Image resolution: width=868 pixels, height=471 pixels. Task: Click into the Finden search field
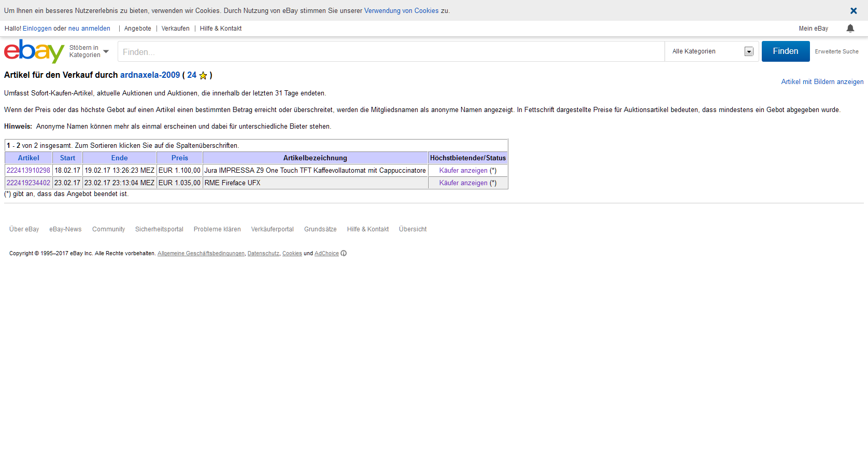coord(391,52)
